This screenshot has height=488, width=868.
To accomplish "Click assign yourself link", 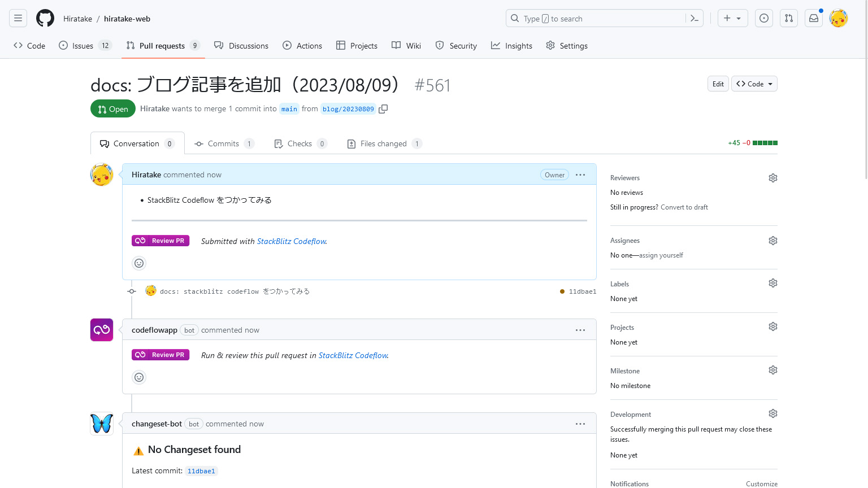I will click(x=661, y=255).
